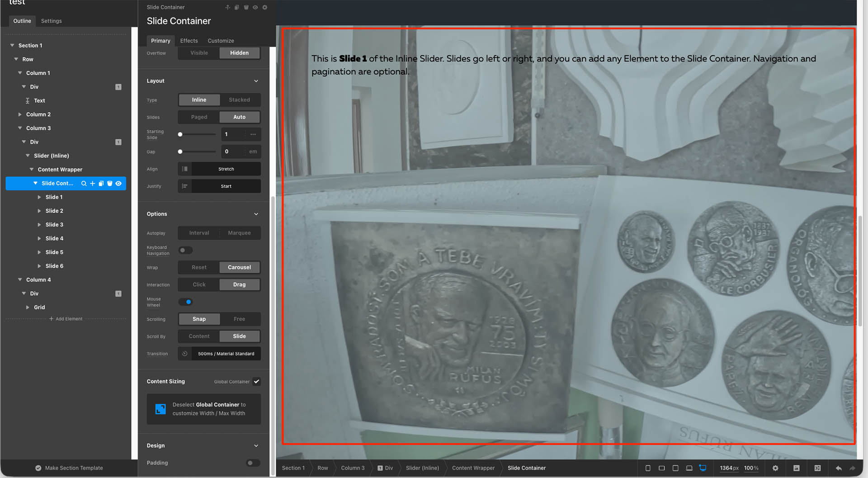This screenshot has height=478, width=868.
Task: Set Layout Type to Stacked
Action: 239,100
